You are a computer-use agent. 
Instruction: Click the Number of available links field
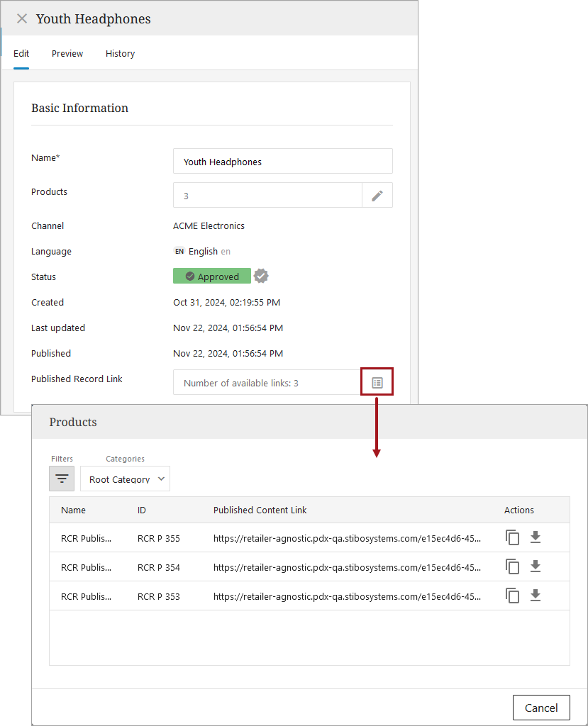(267, 383)
